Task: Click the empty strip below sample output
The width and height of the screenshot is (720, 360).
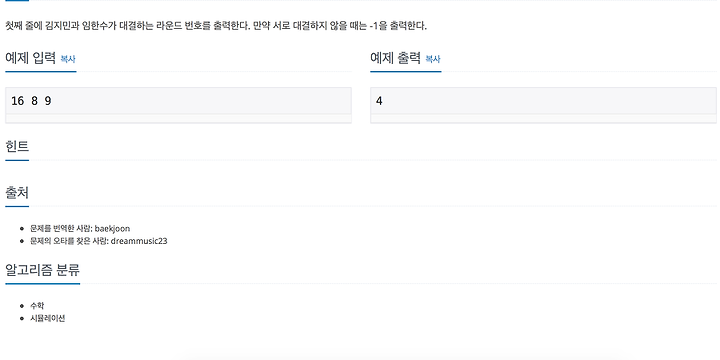Action: 543,119
